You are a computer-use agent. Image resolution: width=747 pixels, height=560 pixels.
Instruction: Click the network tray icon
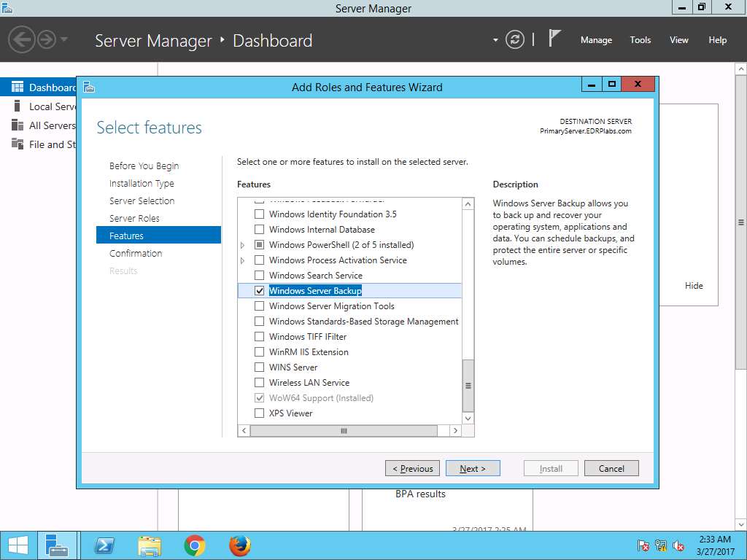click(661, 545)
